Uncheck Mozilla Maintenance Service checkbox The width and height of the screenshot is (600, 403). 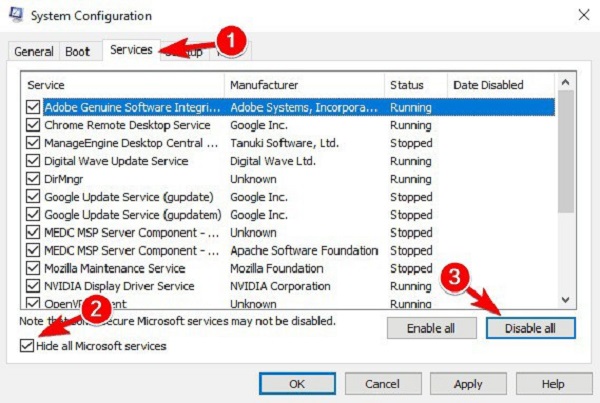tap(34, 268)
